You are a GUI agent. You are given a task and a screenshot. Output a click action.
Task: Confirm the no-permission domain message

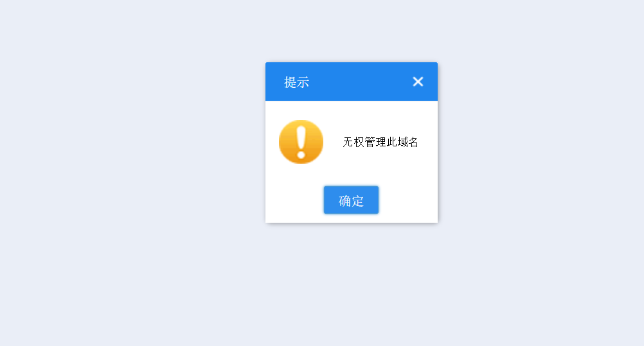pyautogui.click(x=351, y=200)
